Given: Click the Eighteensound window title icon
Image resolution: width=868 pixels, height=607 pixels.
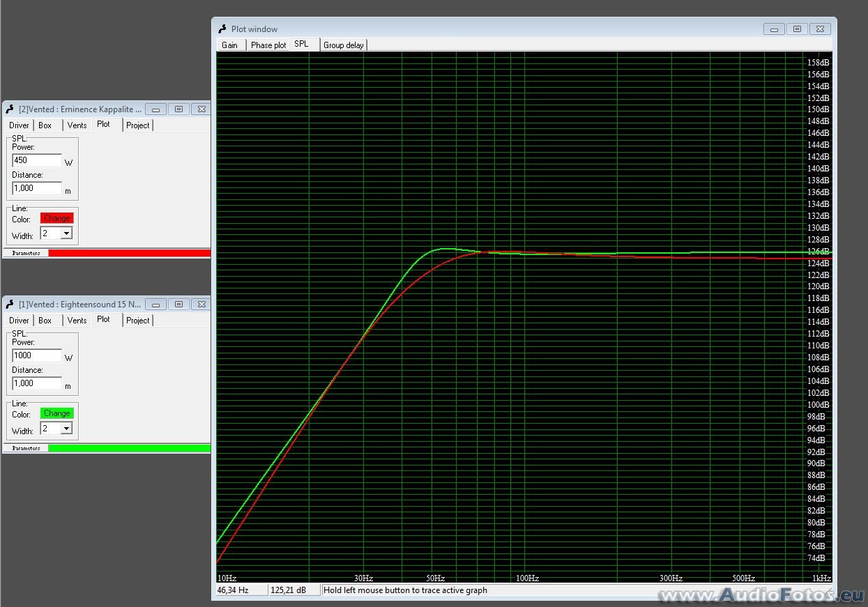Looking at the screenshot, I should pyautogui.click(x=10, y=304).
